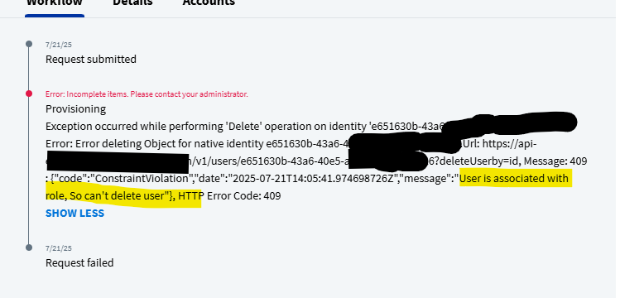Collapse error details with SHOW LESS
This screenshot has width=644, height=298.
pos(74,213)
